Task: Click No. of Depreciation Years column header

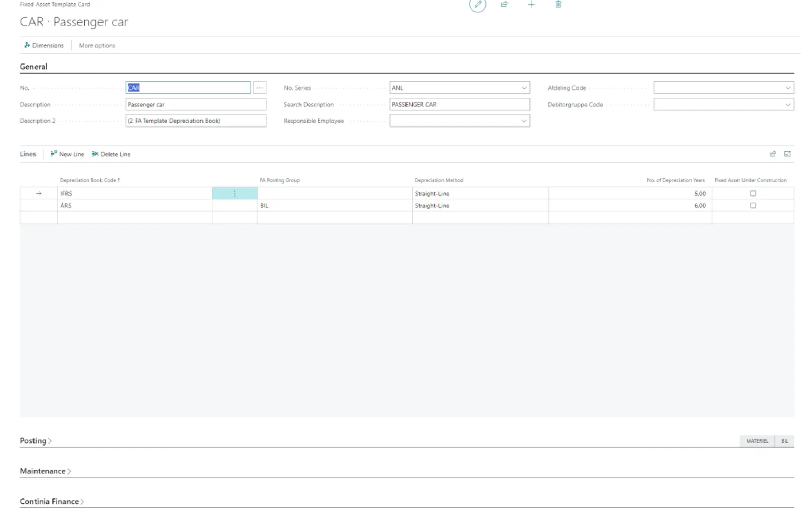Action: pyautogui.click(x=675, y=180)
